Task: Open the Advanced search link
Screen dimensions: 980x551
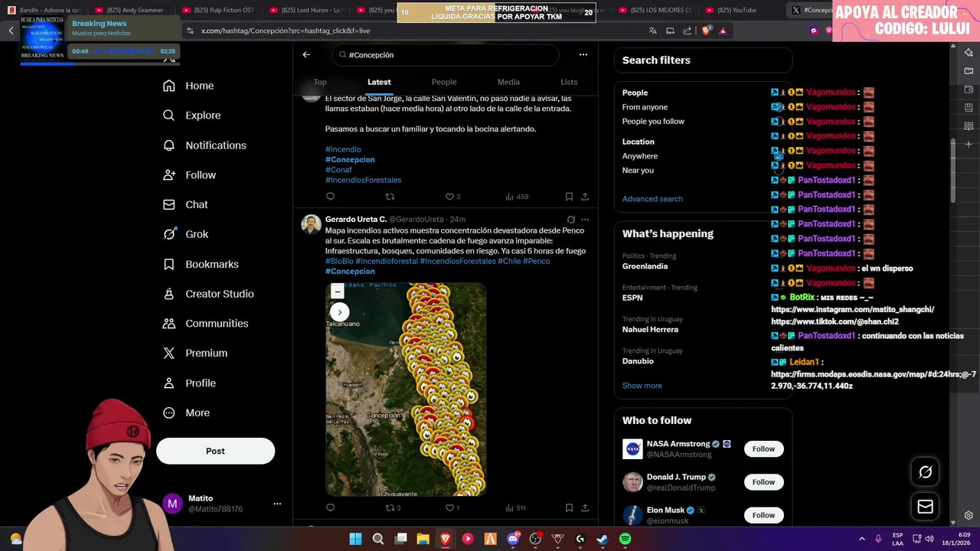Action: click(x=652, y=199)
